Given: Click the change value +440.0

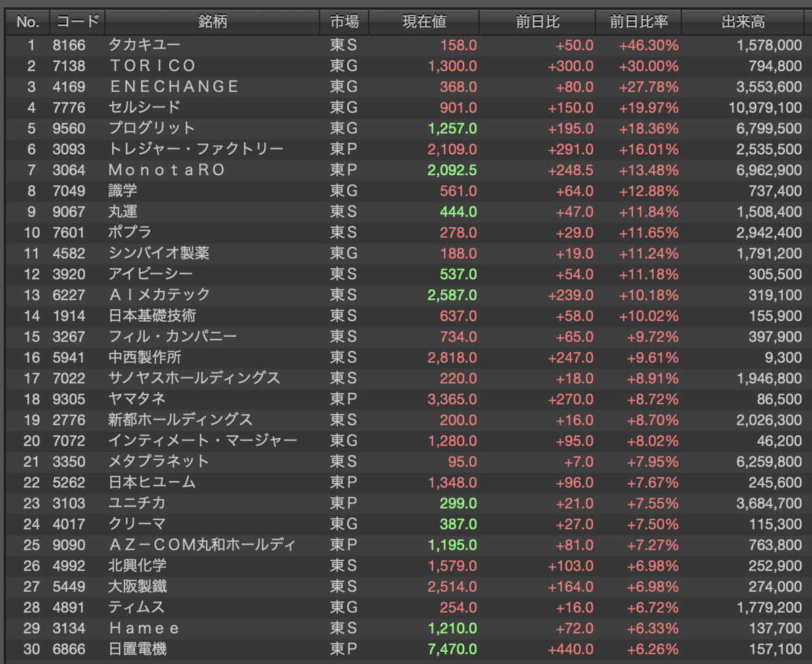Looking at the screenshot, I should point(570,650).
